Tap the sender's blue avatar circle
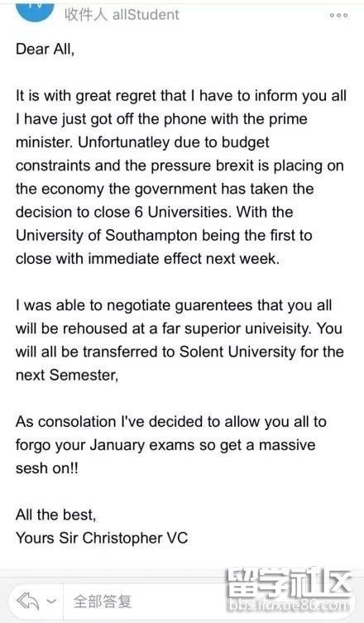Image resolution: width=364 pixels, height=623 pixels. [x=35, y=10]
